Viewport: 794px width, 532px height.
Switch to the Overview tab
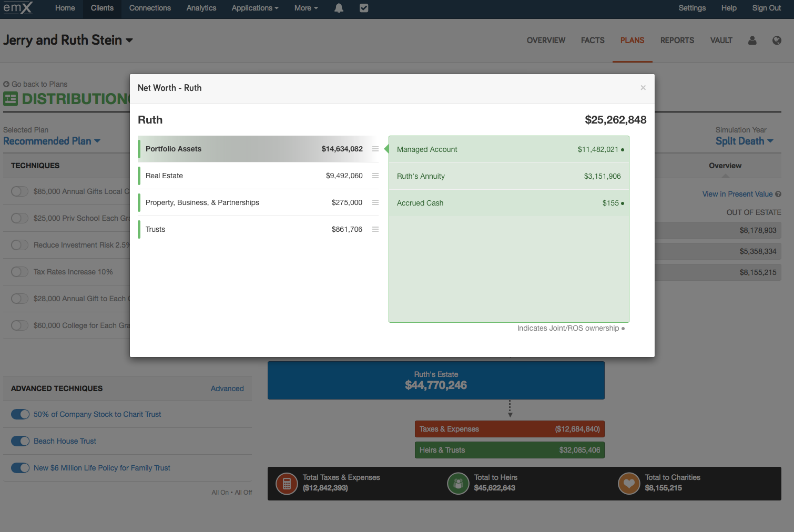(546, 40)
